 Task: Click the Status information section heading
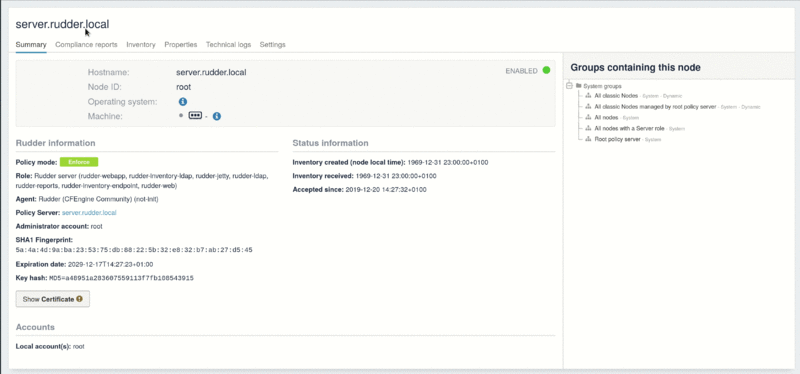pos(331,143)
